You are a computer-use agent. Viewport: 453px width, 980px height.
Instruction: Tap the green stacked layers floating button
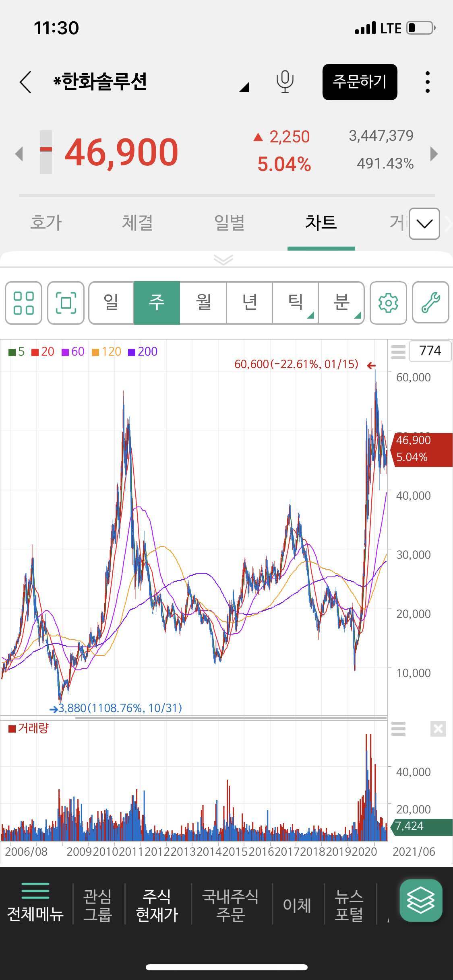421,900
